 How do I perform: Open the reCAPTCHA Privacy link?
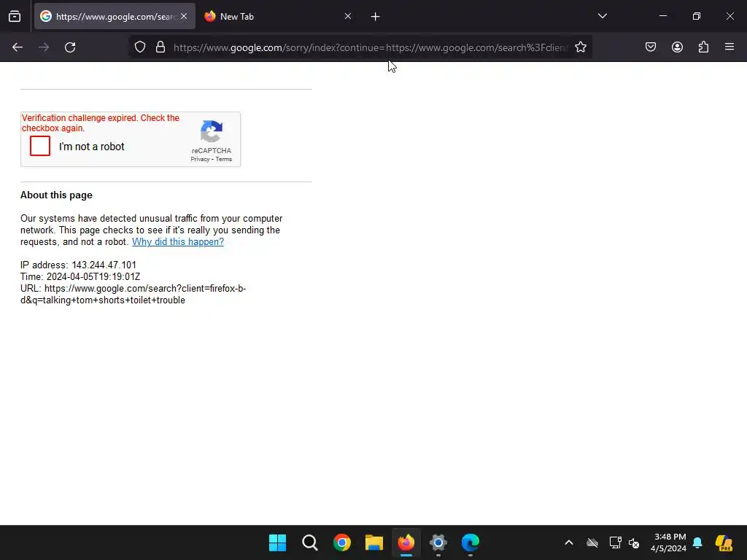(x=200, y=160)
